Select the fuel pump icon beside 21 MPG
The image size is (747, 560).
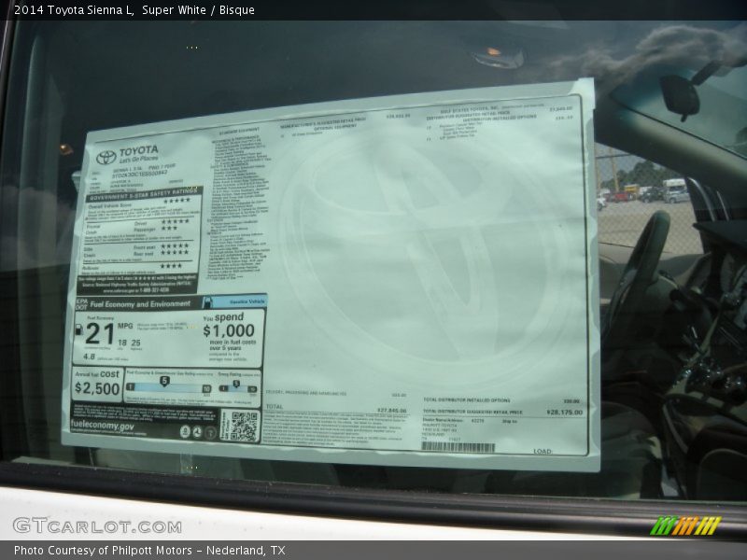tap(79, 329)
